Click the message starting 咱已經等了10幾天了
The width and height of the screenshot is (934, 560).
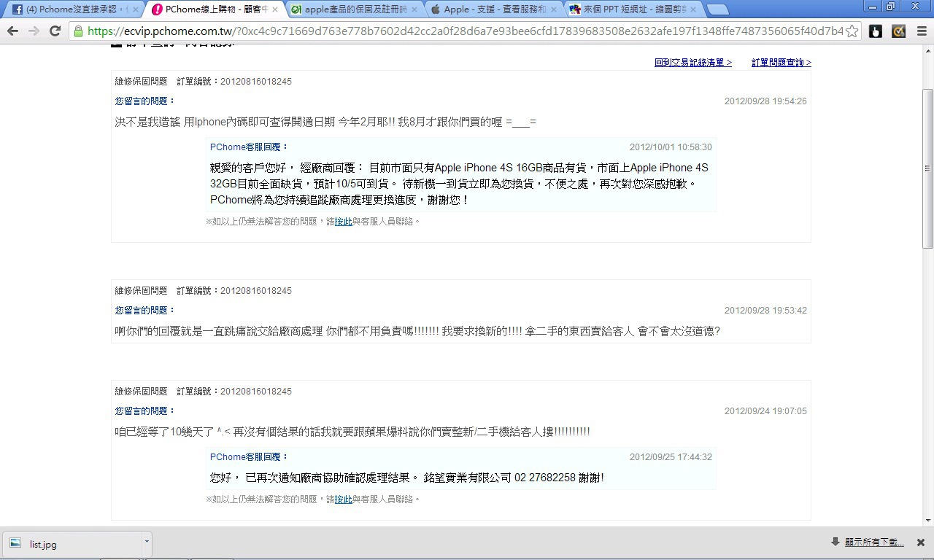pos(352,432)
